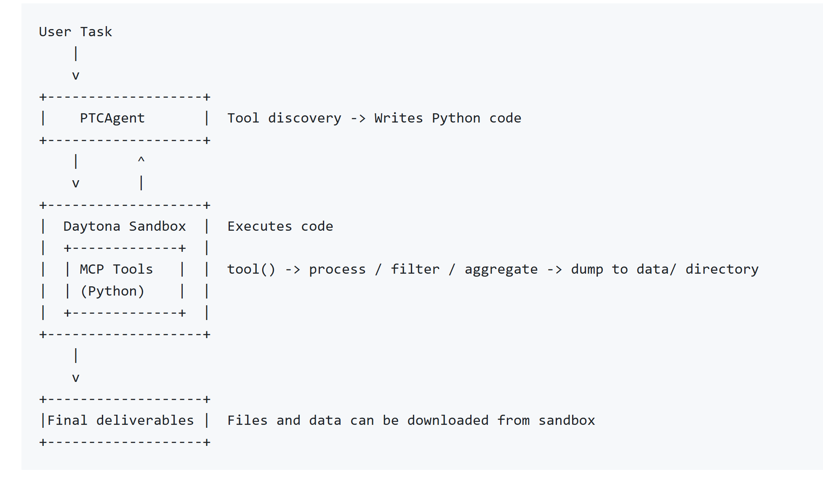Click the word "aggregate"

click(x=501, y=269)
